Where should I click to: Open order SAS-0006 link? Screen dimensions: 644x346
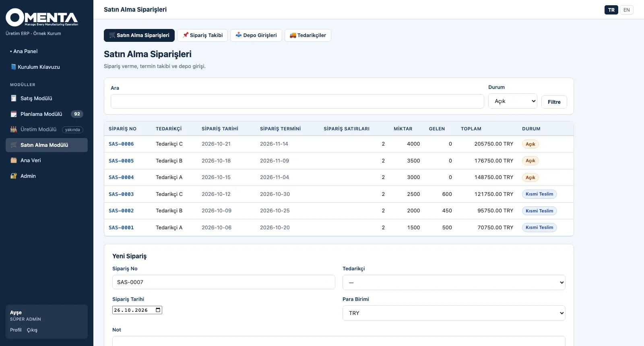pos(121,144)
